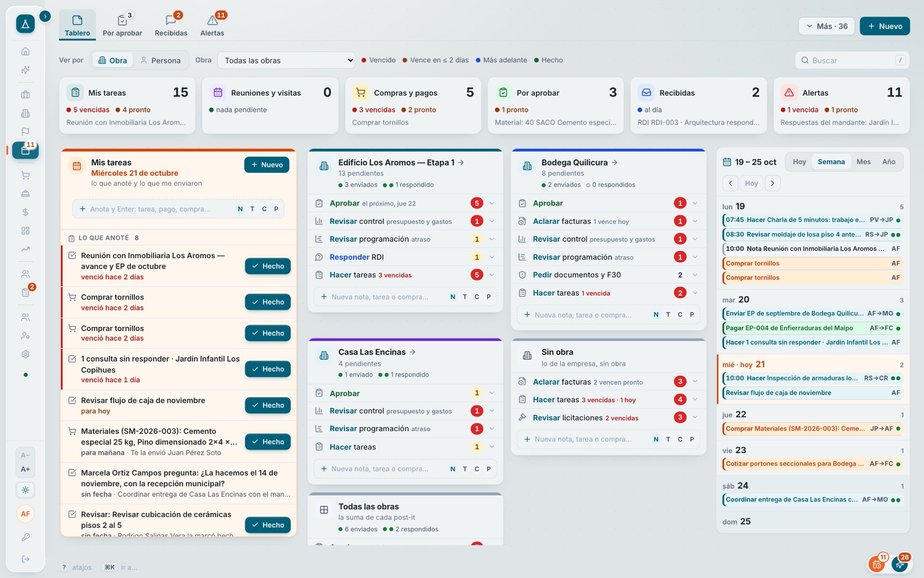Image resolution: width=924 pixels, height=578 pixels.
Task: Switch calendar to Mes view
Action: (863, 162)
